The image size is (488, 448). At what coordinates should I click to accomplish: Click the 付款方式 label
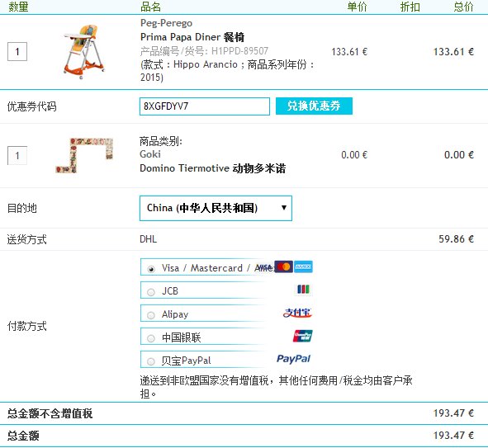coord(27,326)
